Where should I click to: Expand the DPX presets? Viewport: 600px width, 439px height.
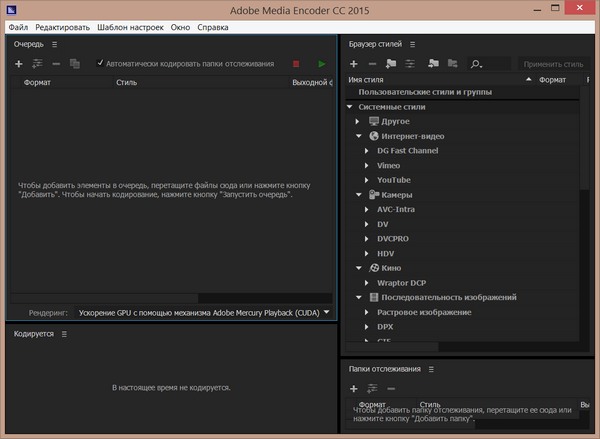pyautogui.click(x=367, y=327)
